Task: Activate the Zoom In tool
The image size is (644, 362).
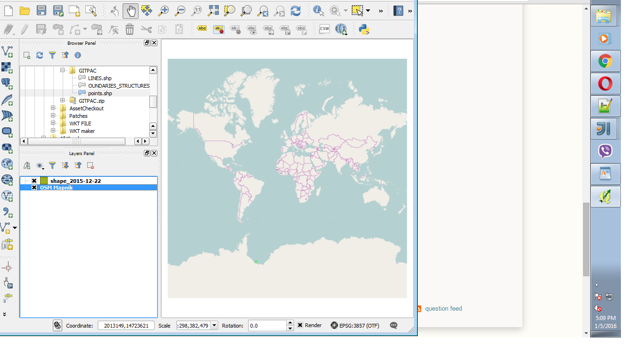Action: click(163, 11)
